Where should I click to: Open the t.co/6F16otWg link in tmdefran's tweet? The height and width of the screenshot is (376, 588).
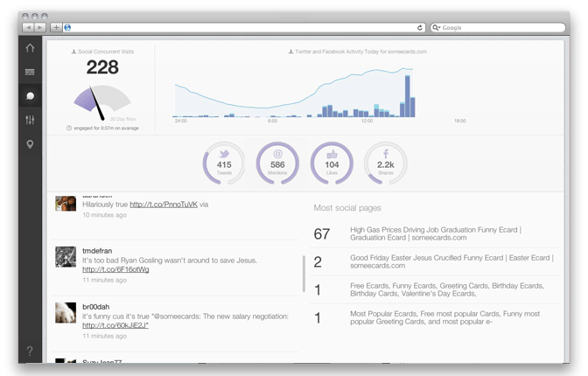[115, 269]
